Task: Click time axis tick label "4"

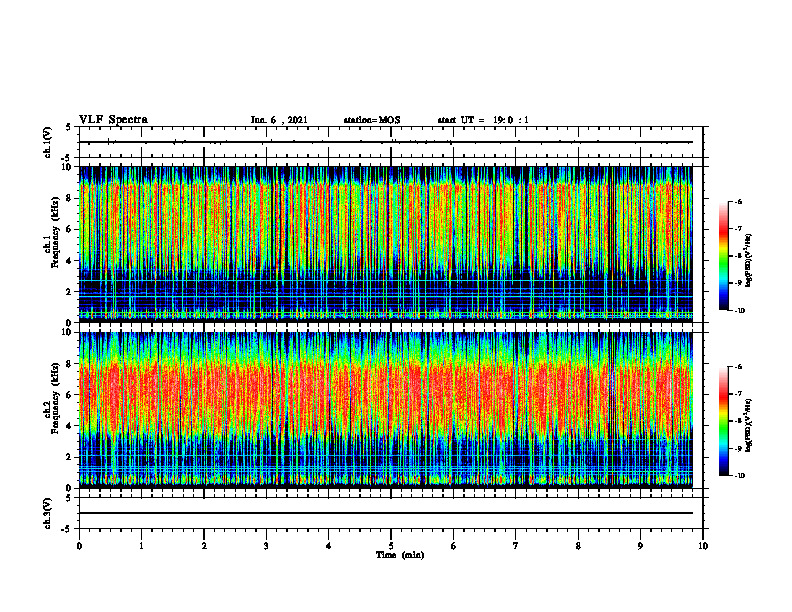Action: (x=328, y=546)
